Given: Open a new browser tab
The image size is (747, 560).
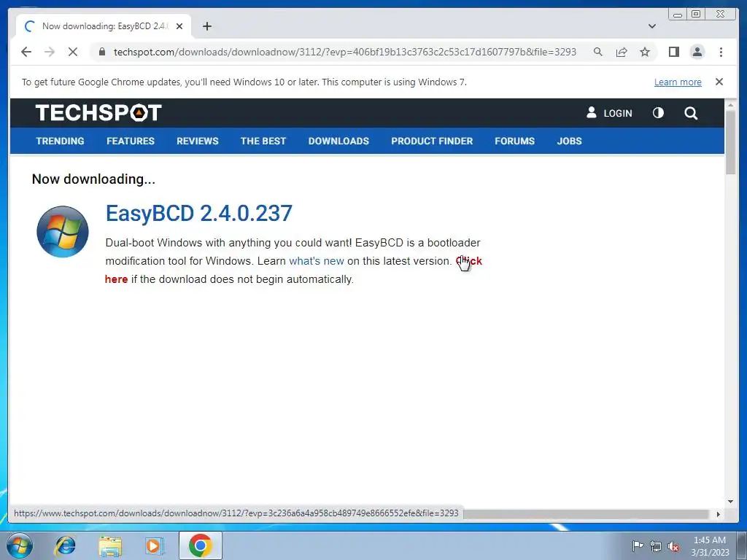Looking at the screenshot, I should [206, 26].
